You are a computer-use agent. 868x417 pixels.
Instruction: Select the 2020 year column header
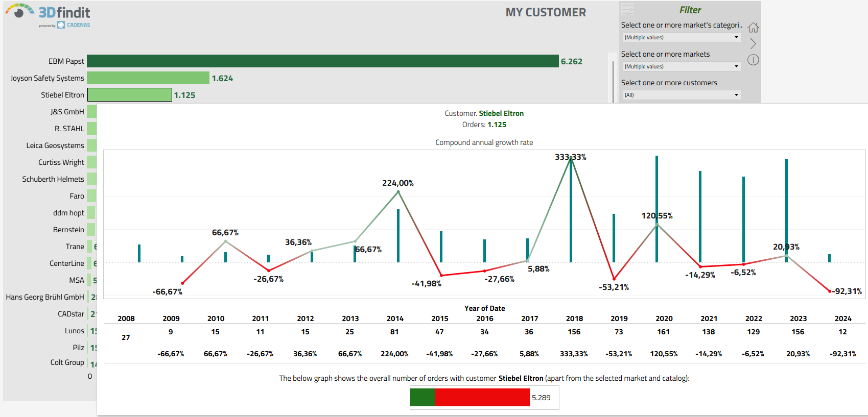click(664, 318)
